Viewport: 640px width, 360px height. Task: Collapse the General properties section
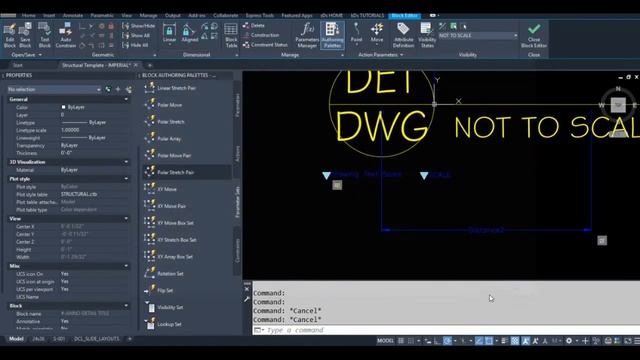126,99
